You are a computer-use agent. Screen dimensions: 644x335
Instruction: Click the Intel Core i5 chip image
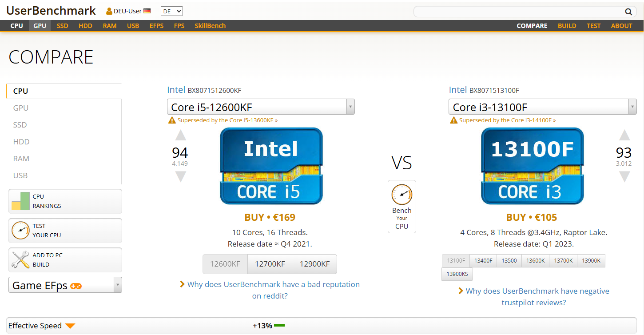coord(271,166)
